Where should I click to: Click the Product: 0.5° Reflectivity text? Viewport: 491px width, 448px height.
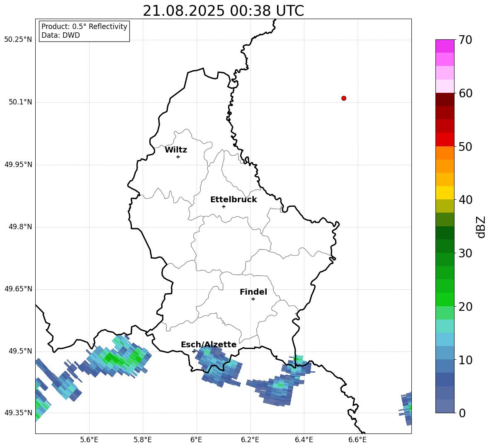(84, 27)
